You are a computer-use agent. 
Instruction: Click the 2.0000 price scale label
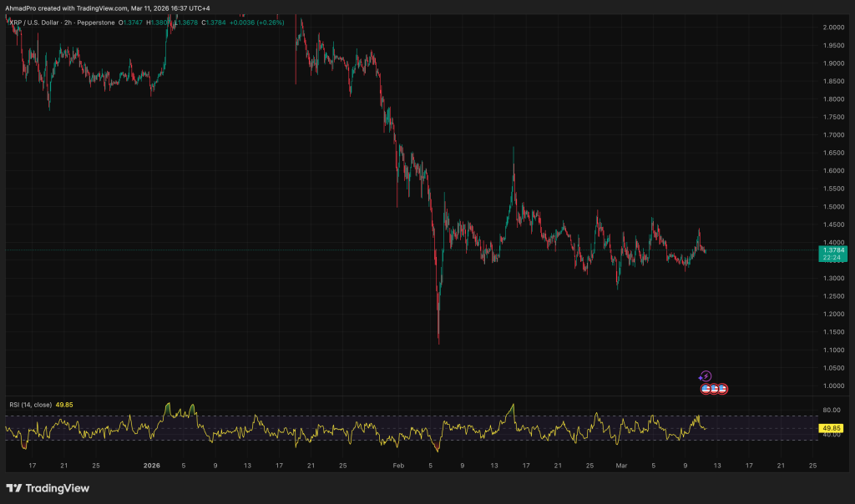[x=832, y=28]
